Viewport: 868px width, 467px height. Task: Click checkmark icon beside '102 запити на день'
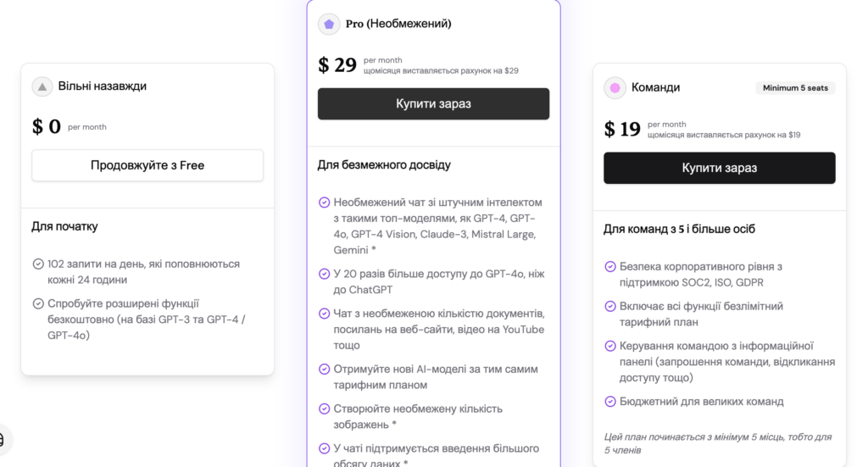pos(38,264)
